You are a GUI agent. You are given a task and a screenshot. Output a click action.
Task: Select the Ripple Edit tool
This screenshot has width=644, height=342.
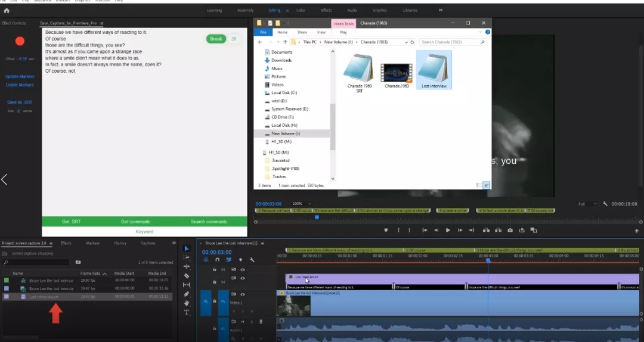click(187, 266)
